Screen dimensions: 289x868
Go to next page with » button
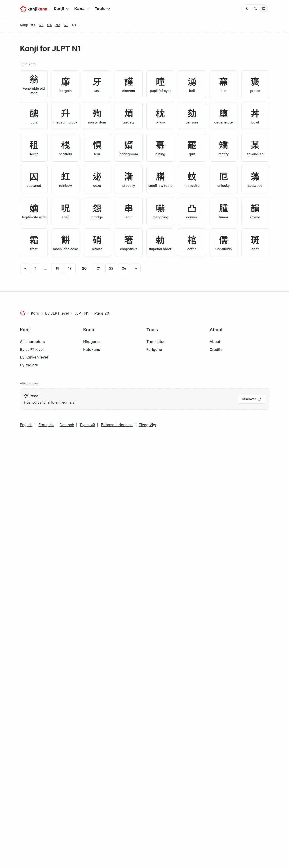point(136,269)
